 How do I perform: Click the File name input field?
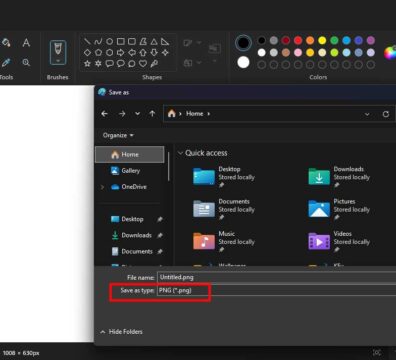[276, 277]
